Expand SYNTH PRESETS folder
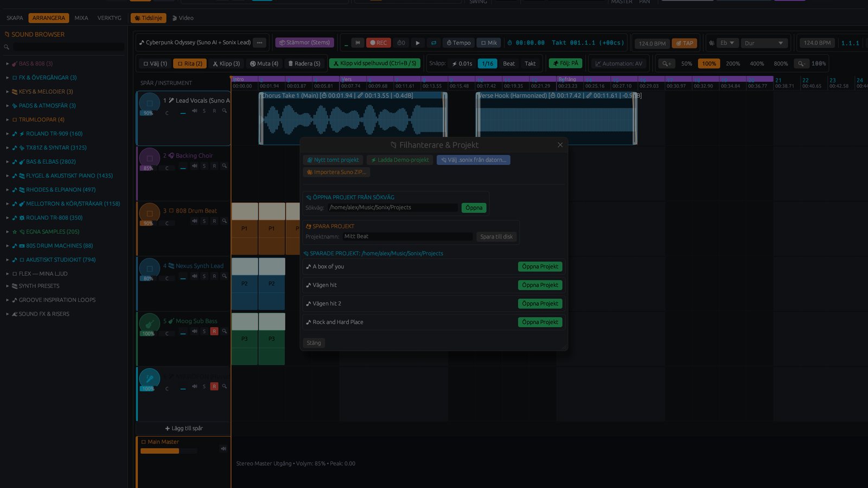868x488 pixels. [x=39, y=286]
